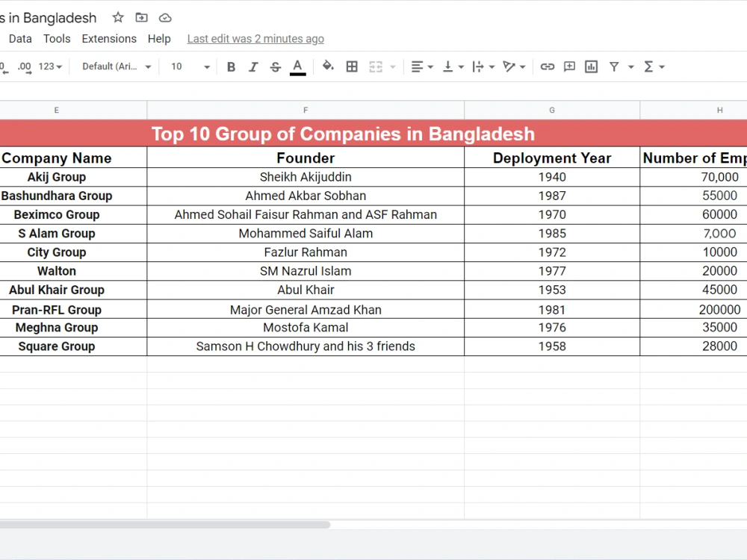Select column E header
This screenshot has width=747, height=560.
click(73, 110)
